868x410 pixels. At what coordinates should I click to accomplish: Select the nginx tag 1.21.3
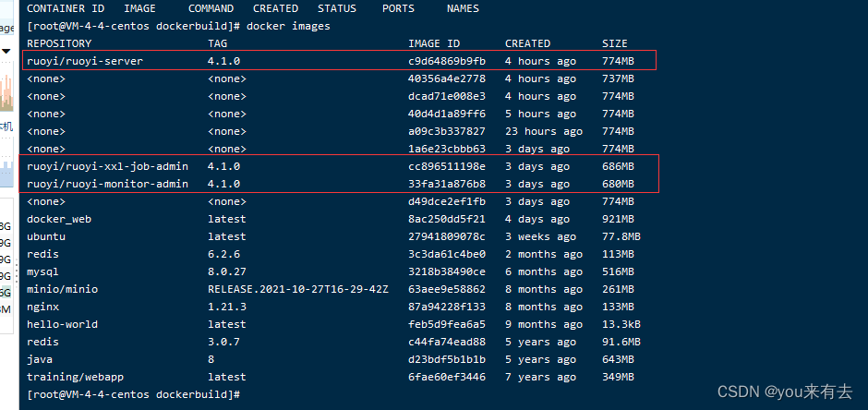[x=227, y=307]
